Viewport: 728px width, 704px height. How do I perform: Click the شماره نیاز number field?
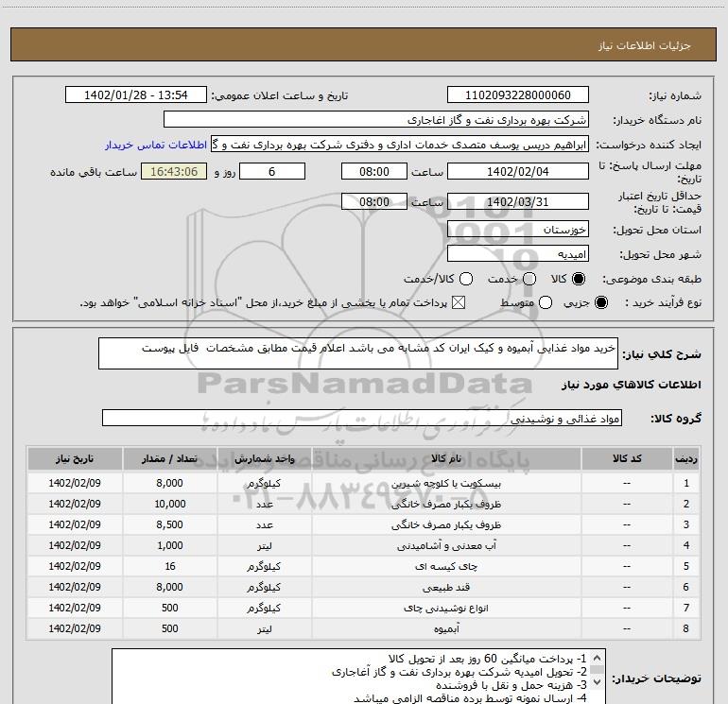(518, 95)
